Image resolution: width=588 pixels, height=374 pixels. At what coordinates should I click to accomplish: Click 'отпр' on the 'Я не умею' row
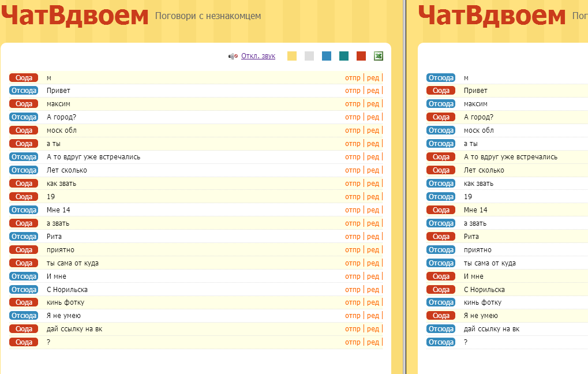click(353, 316)
